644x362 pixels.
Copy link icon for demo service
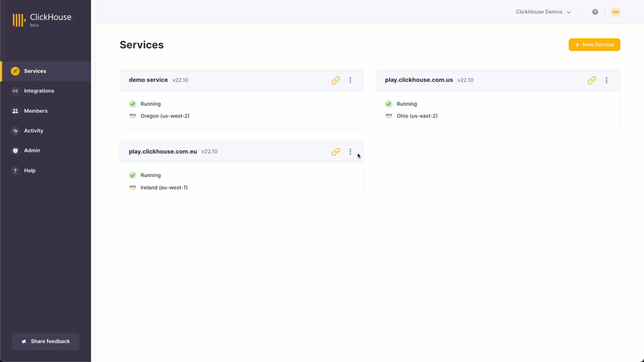tap(335, 80)
